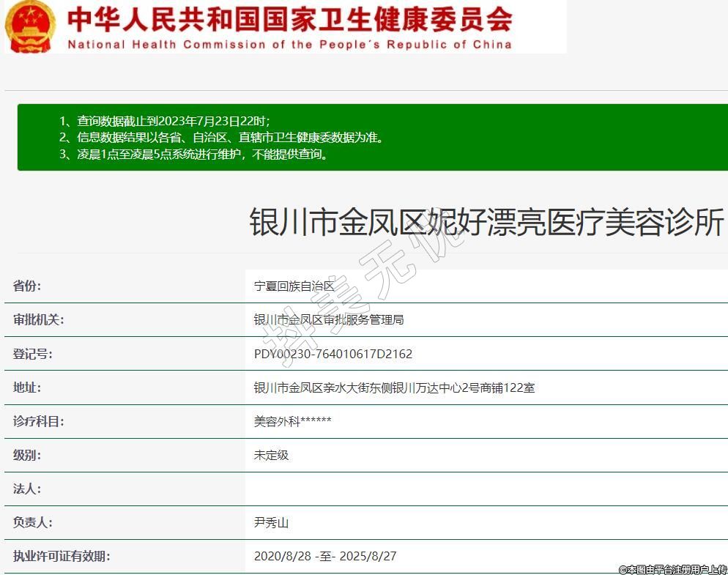Click the license validity dates 2020/8/28 -至- 2025/8/27

324,556
